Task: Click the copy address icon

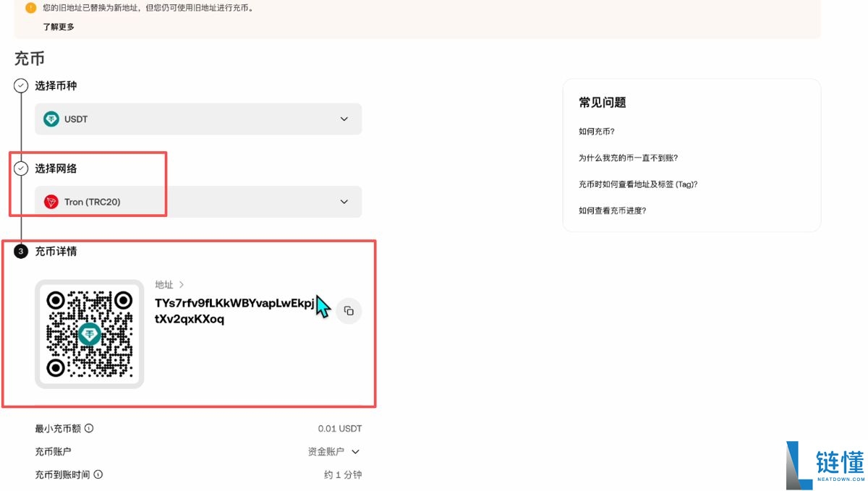Action: coord(349,310)
